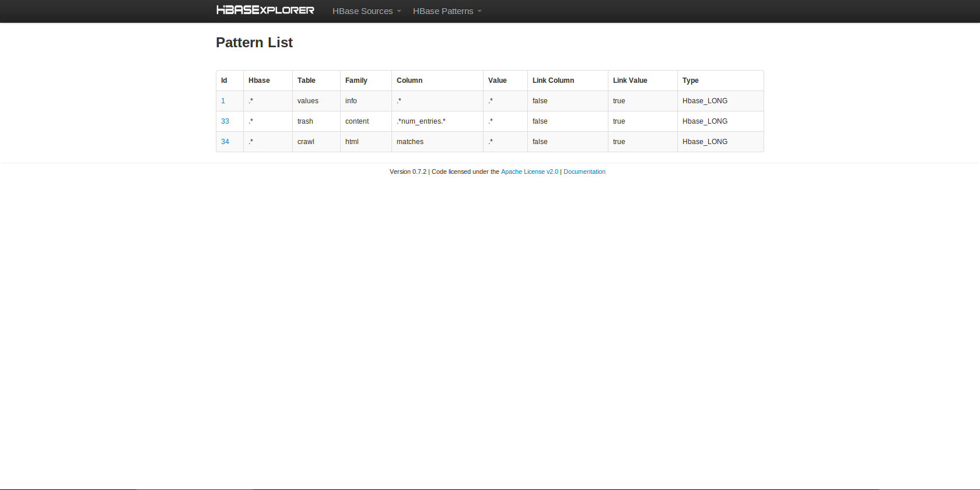Click the matches column cell
Viewport: 980px width, 490px height.
point(410,142)
